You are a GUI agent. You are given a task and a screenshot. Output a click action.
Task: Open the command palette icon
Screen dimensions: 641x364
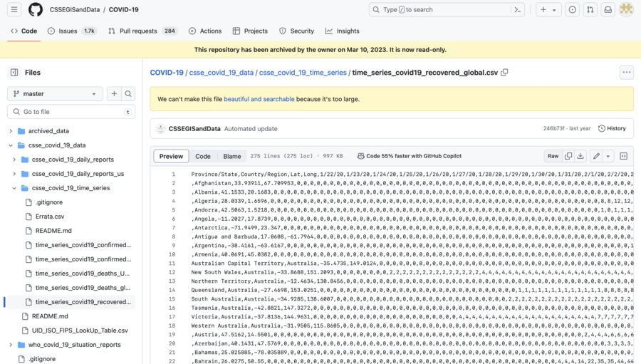click(x=518, y=9)
